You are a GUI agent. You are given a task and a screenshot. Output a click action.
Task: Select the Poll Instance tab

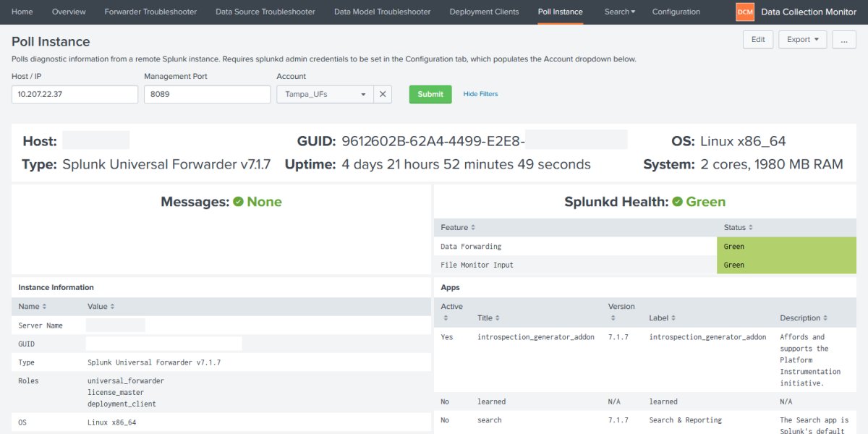click(x=561, y=12)
